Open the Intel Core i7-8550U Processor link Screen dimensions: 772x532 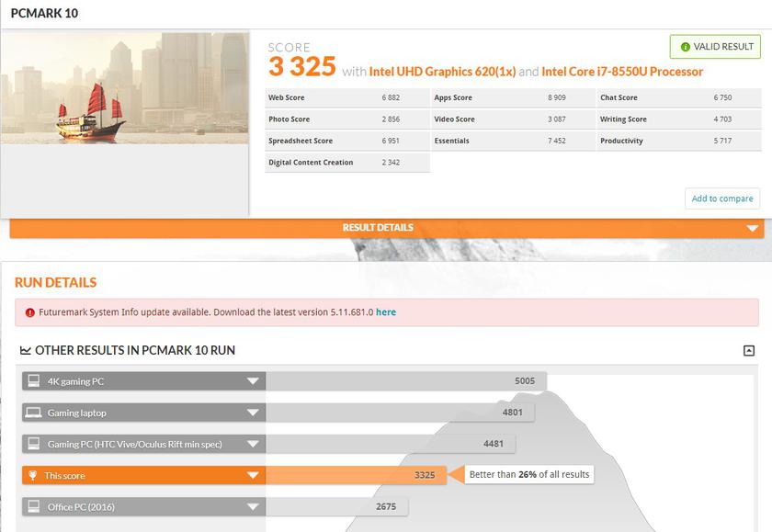coord(622,72)
